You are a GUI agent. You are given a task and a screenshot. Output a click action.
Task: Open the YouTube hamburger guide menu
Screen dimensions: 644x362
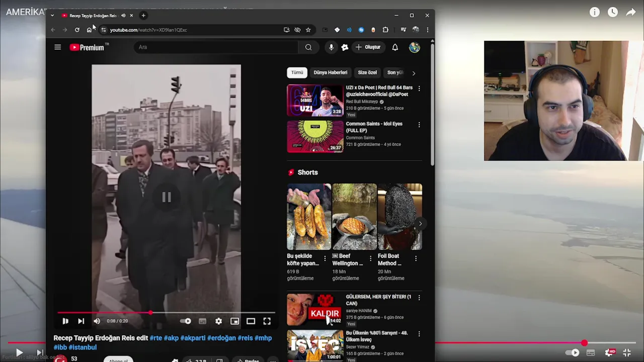click(57, 47)
